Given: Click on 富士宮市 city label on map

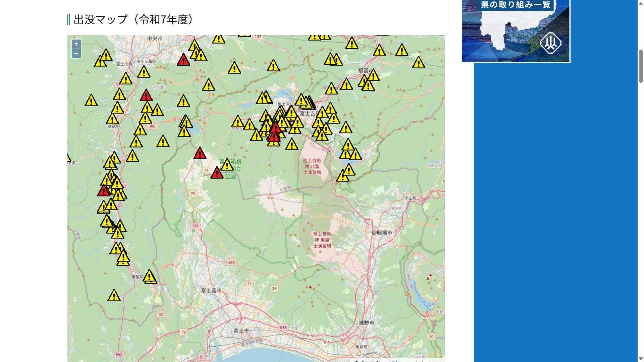Looking at the screenshot, I should tap(211, 291).
